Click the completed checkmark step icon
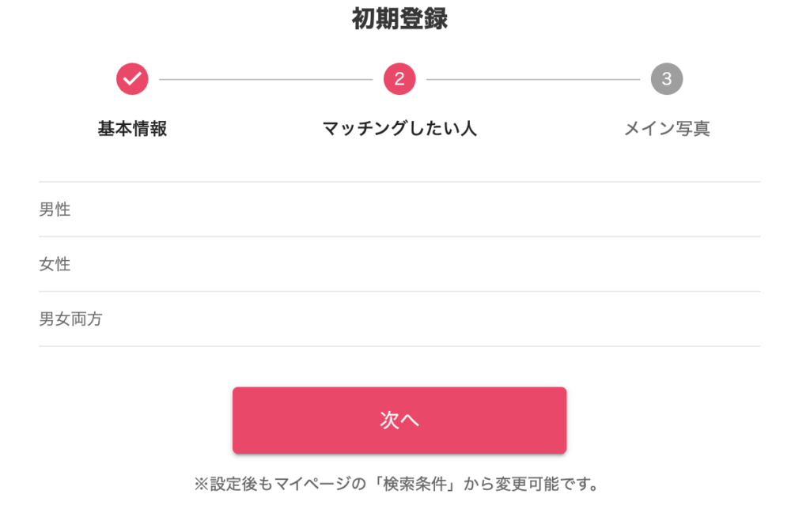Image resolution: width=810 pixels, height=532 pixels. [132, 77]
